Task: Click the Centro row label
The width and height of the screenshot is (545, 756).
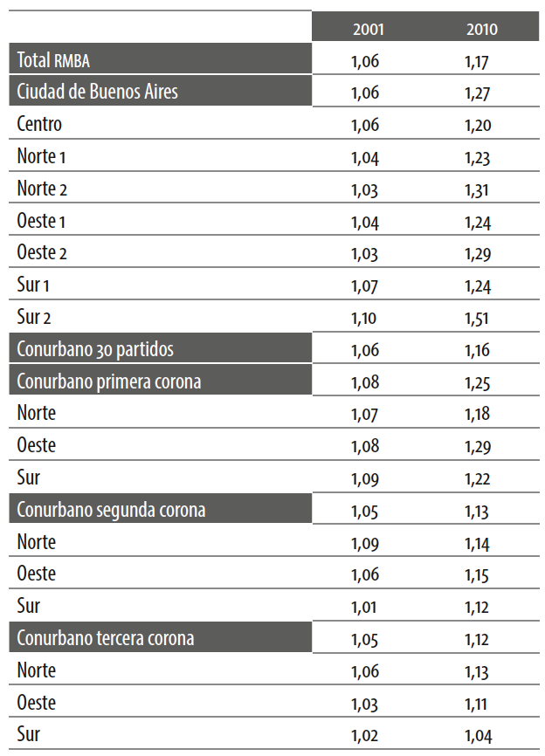Action: 39,124
